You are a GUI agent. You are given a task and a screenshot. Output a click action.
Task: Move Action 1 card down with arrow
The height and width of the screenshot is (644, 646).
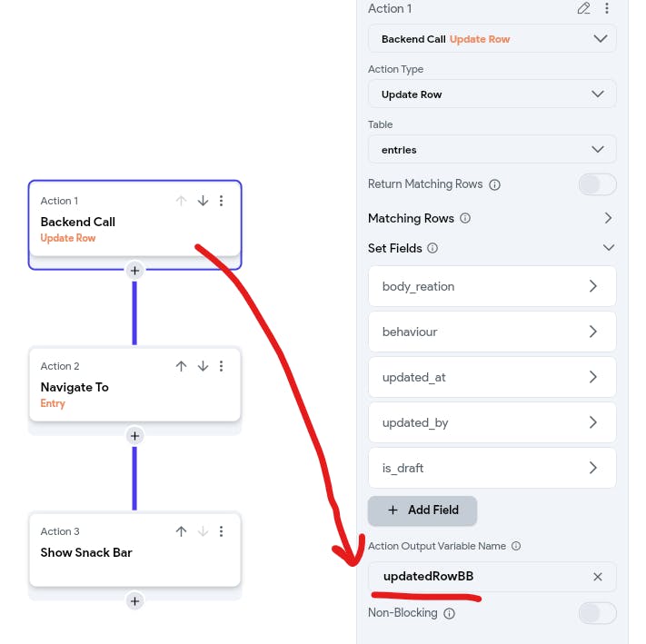tap(203, 201)
